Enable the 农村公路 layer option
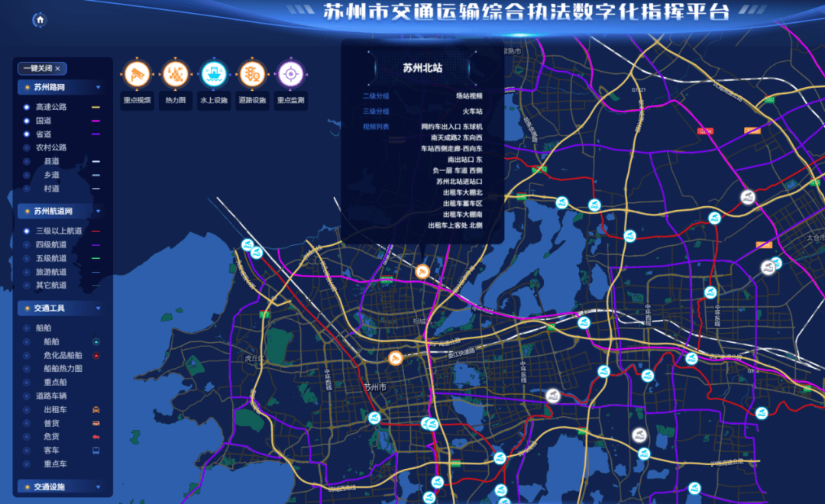The image size is (825, 504). click(x=26, y=147)
